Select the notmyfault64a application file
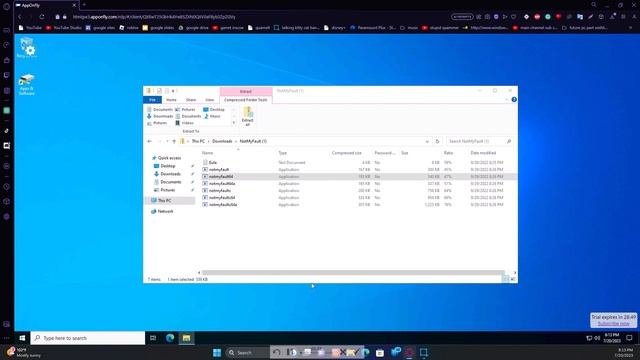The height and width of the screenshot is (360, 640). (222, 184)
